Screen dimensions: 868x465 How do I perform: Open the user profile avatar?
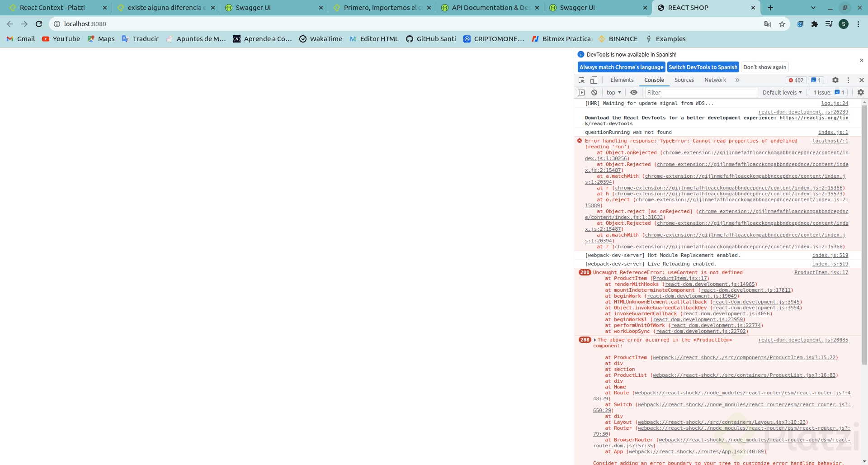click(x=844, y=24)
